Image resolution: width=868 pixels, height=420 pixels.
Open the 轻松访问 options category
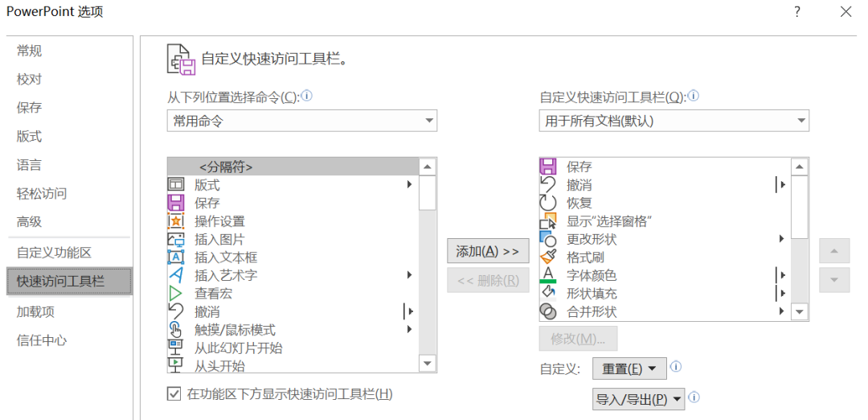click(42, 193)
